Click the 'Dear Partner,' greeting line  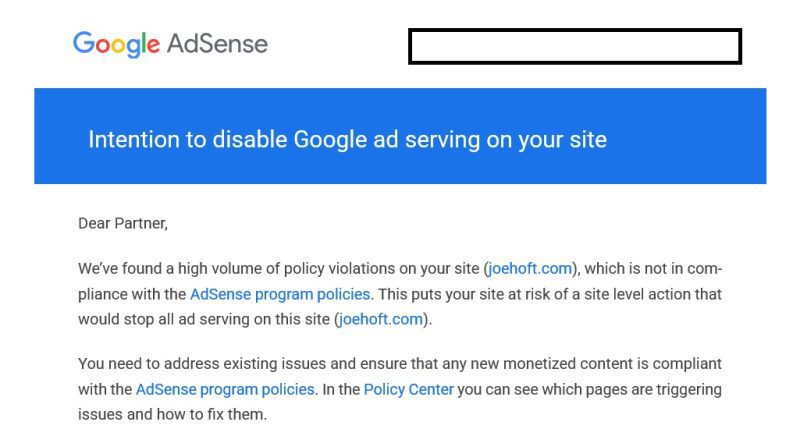(x=123, y=223)
